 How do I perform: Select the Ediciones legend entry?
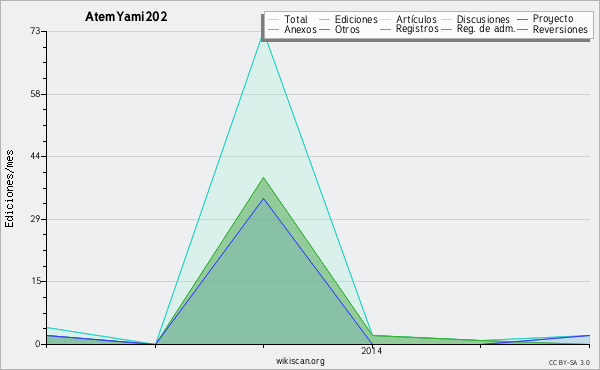point(348,19)
